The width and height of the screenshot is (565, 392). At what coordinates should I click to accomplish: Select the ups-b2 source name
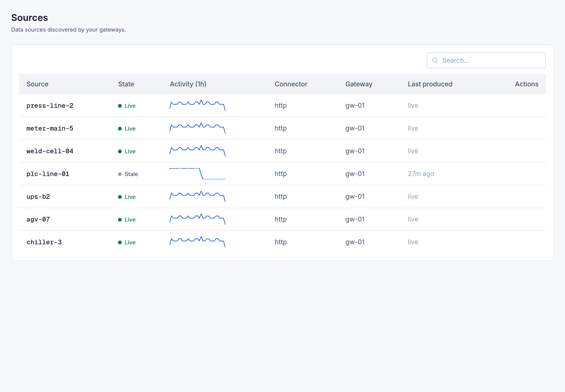38,197
